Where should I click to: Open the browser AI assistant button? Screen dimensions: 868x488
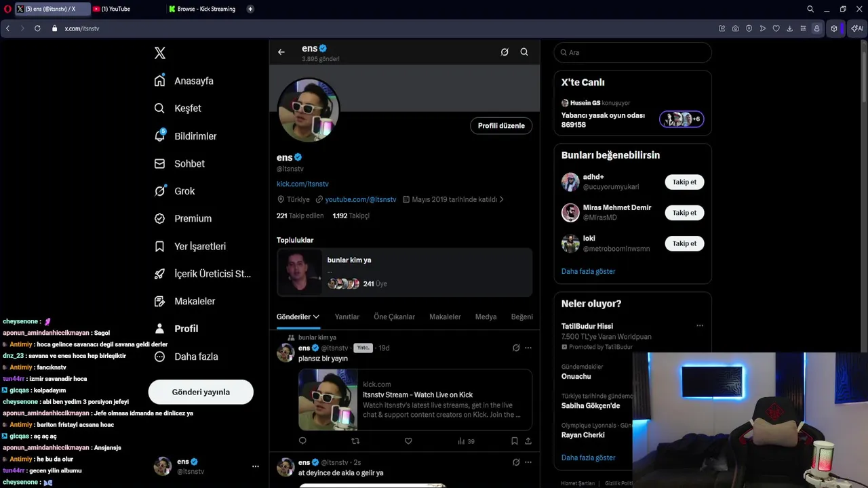click(x=856, y=28)
